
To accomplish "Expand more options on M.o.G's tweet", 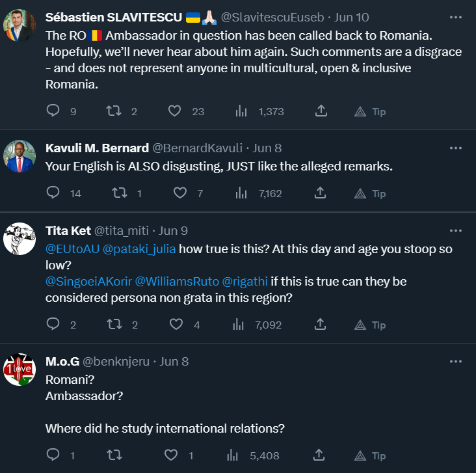I will (455, 361).
